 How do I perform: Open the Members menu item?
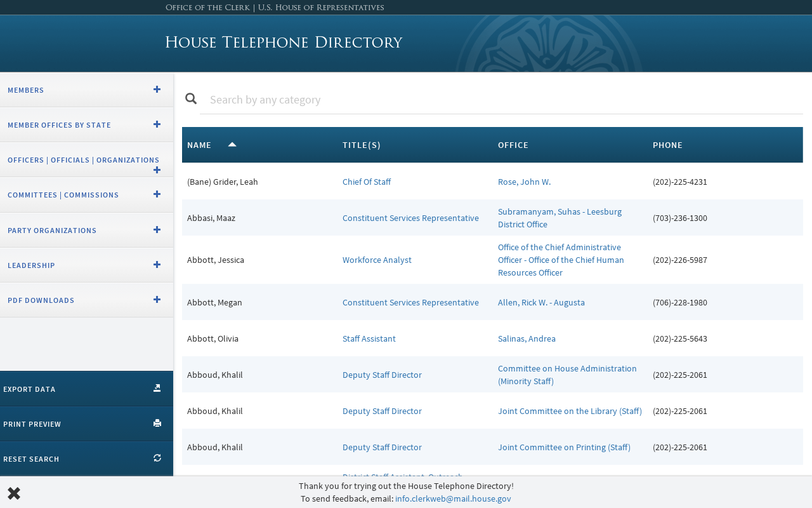click(x=86, y=90)
